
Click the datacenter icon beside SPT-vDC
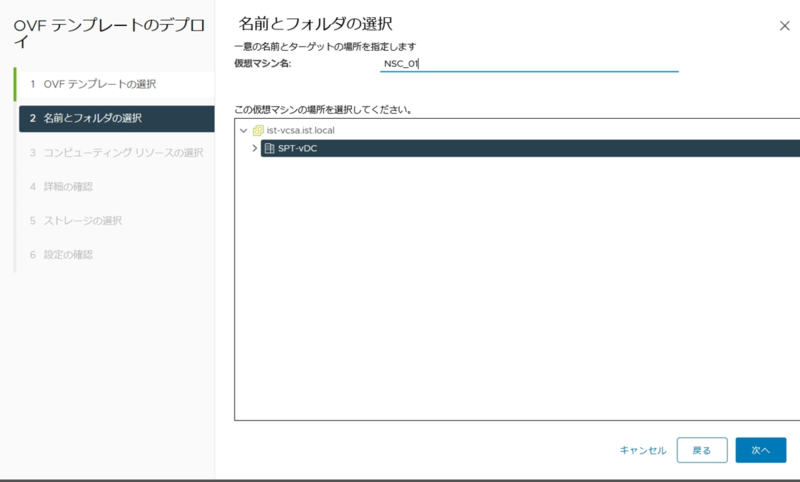(269, 148)
